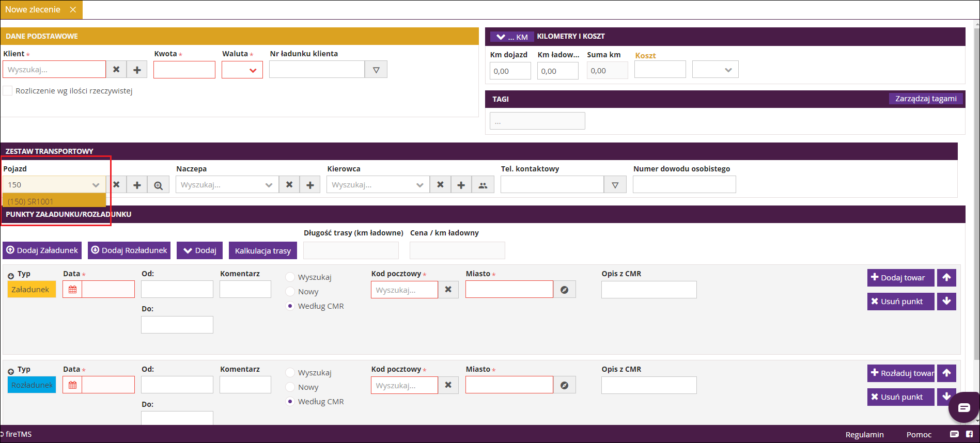Open footer chat message icon
The height and width of the screenshot is (443, 980).
(954, 434)
